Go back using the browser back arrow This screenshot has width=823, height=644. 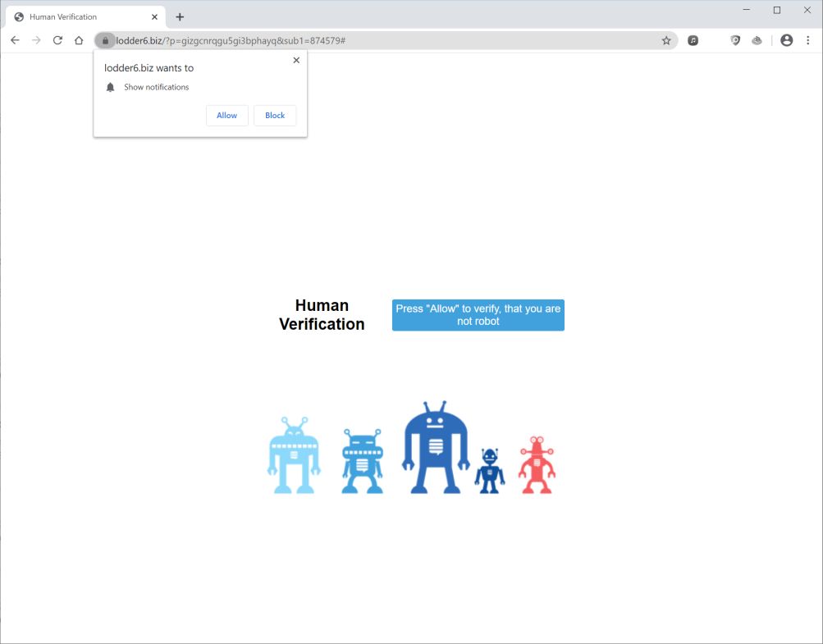(x=15, y=40)
